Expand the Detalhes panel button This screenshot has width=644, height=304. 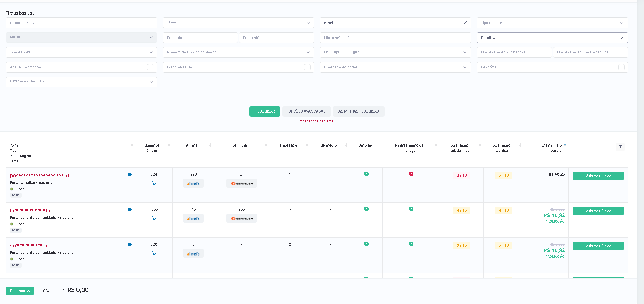point(20,291)
